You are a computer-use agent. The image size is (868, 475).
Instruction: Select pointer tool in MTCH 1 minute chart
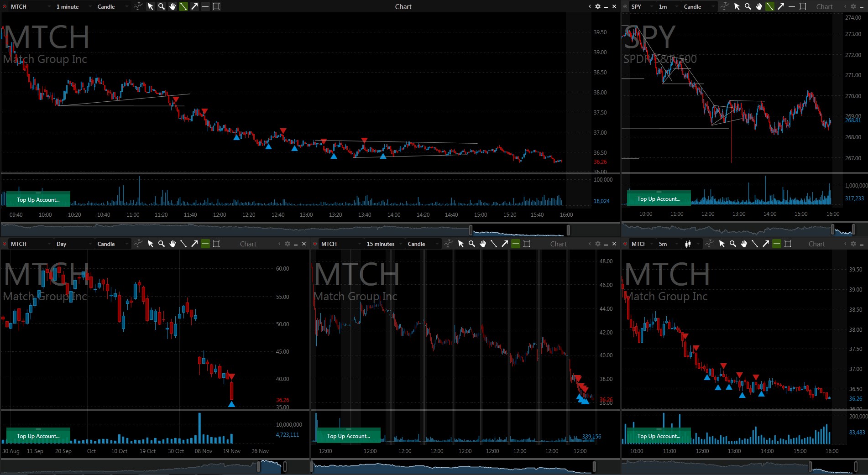[151, 6]
